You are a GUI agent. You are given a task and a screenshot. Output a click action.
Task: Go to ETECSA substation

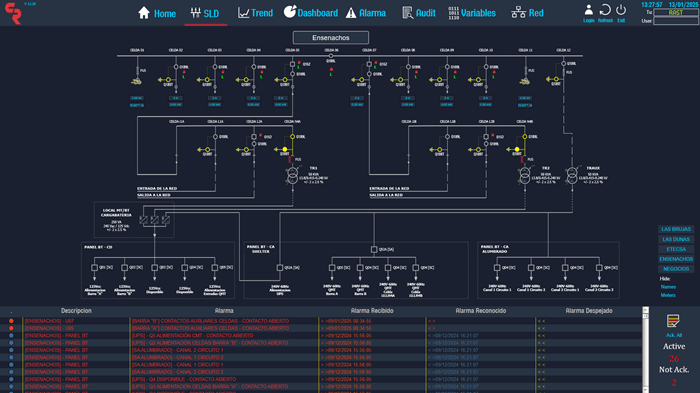pyautogui.click(x=676, y=249)
